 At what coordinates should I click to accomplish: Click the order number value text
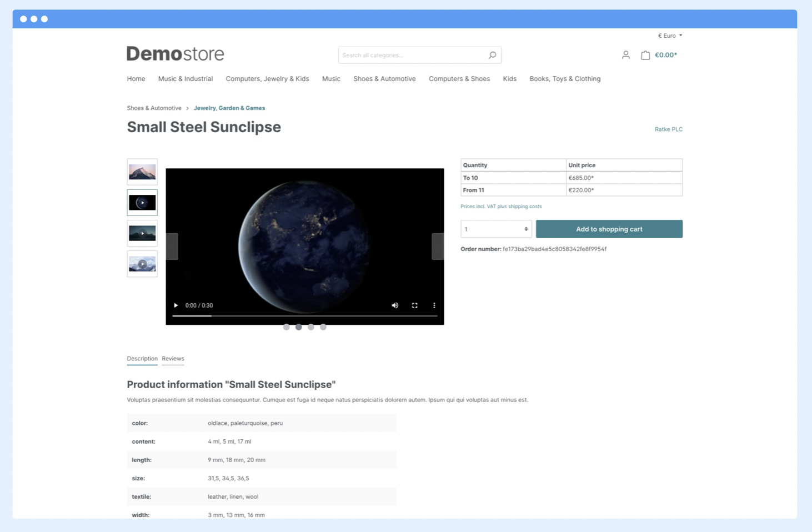(x=554, y=249)
